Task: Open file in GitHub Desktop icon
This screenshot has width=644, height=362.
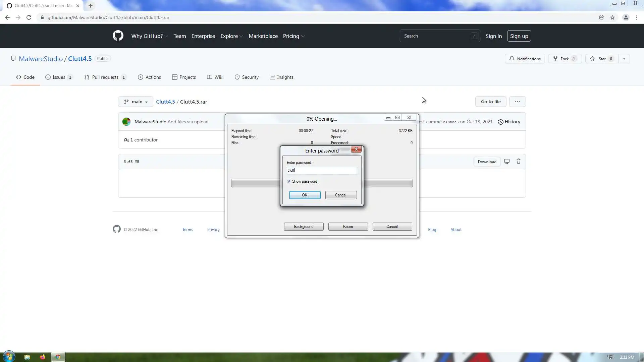Action: coord(507,162)
